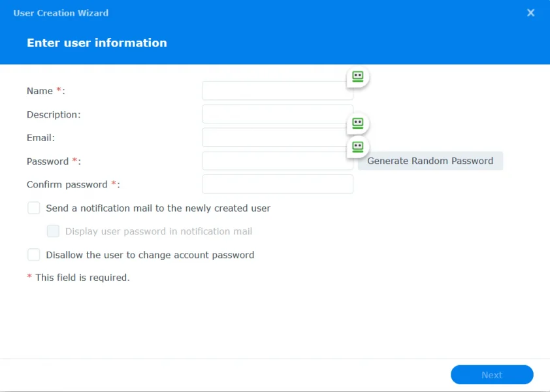Focus the Password input field

tap(278, 161)
